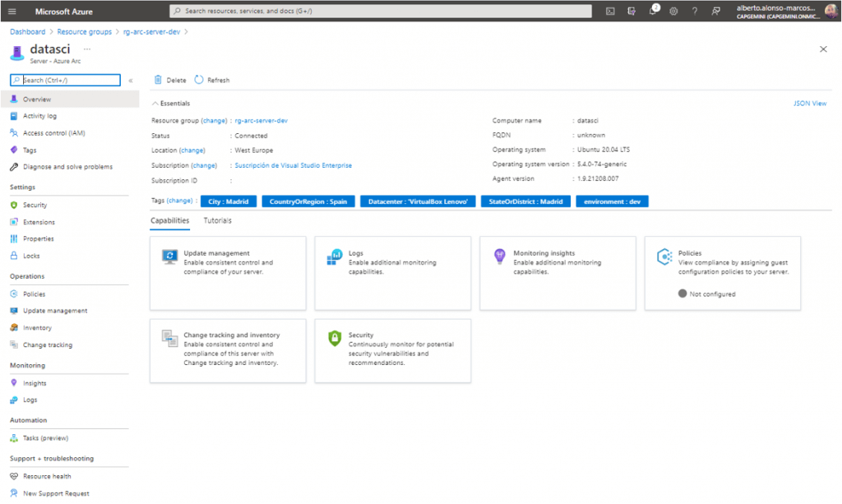Switch to the Capabilities tab

click(169, 220)
